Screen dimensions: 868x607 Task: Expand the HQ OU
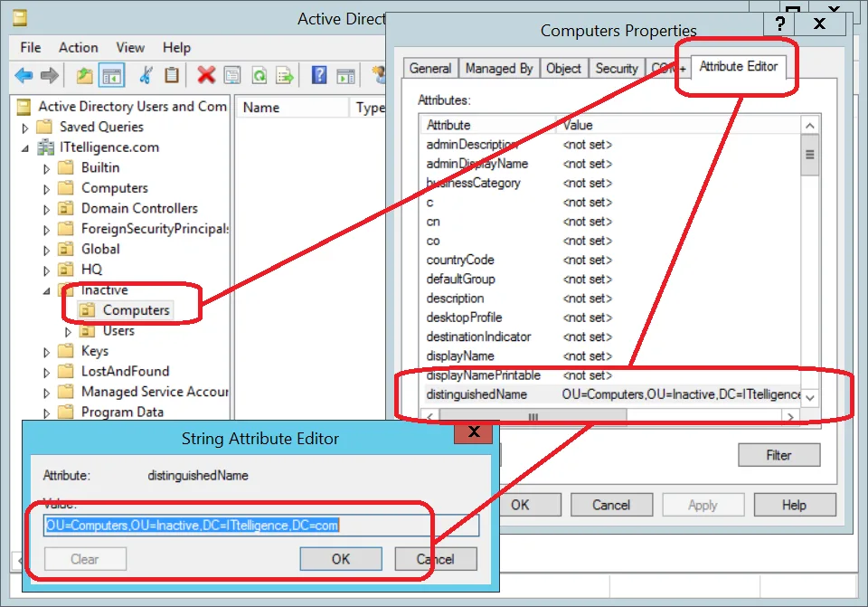[x=46, y=270]
